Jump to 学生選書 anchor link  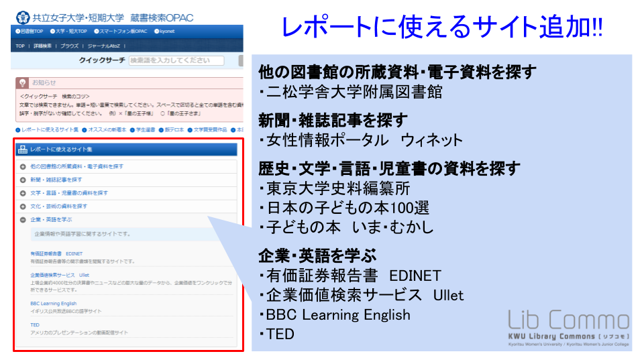tap(142, 129)
